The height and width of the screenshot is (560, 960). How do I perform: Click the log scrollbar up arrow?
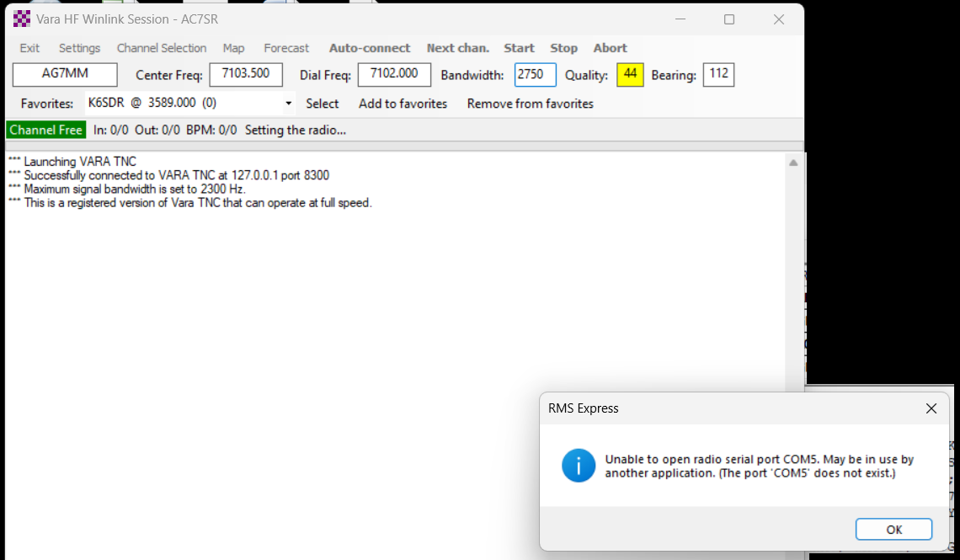pyautogui.click(x=793, y=163)
